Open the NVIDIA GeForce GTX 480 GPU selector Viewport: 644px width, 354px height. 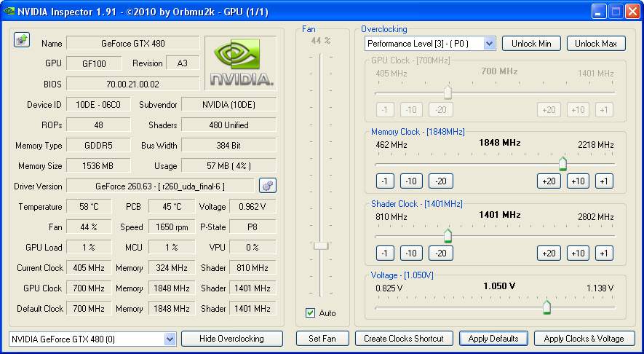(92, 339)
